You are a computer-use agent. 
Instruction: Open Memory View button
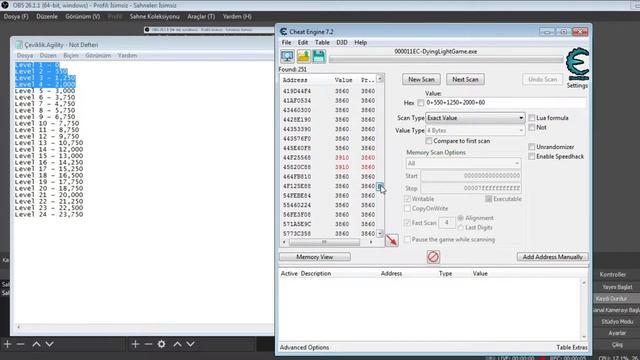[x=315, y=257]
